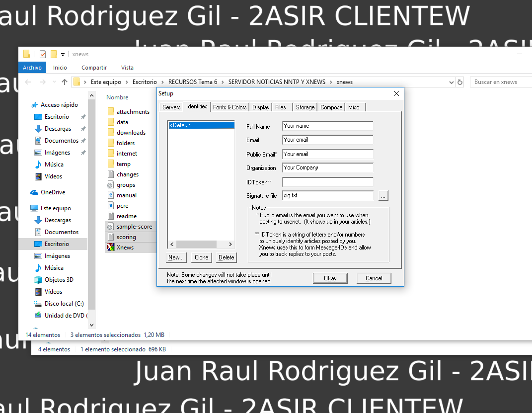This screenshot has height=413, width=532.
Task: Select OneDrive in navigation pane
Action: [53, 192]
